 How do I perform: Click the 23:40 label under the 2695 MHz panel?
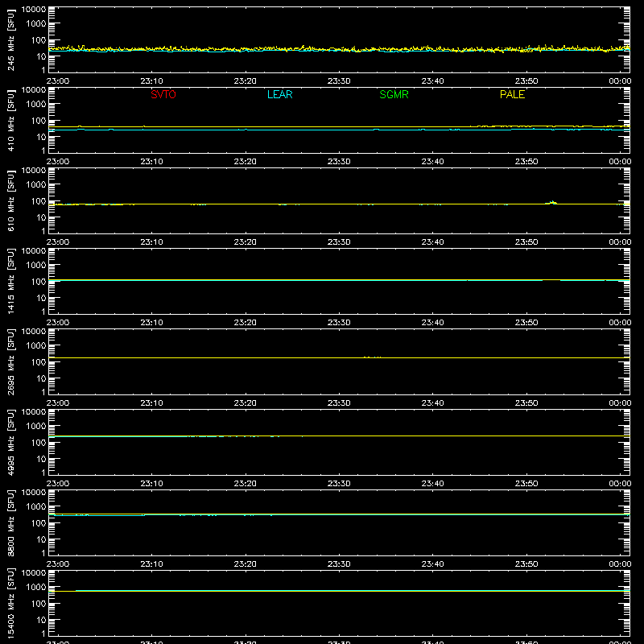432,403
